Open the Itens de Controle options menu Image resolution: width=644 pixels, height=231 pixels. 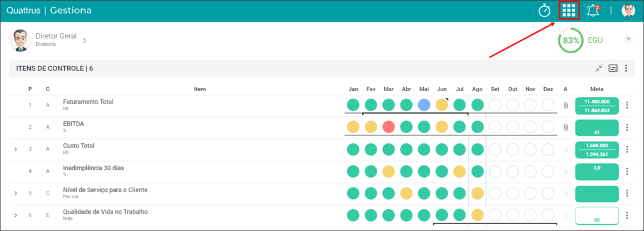coord(626,68)
